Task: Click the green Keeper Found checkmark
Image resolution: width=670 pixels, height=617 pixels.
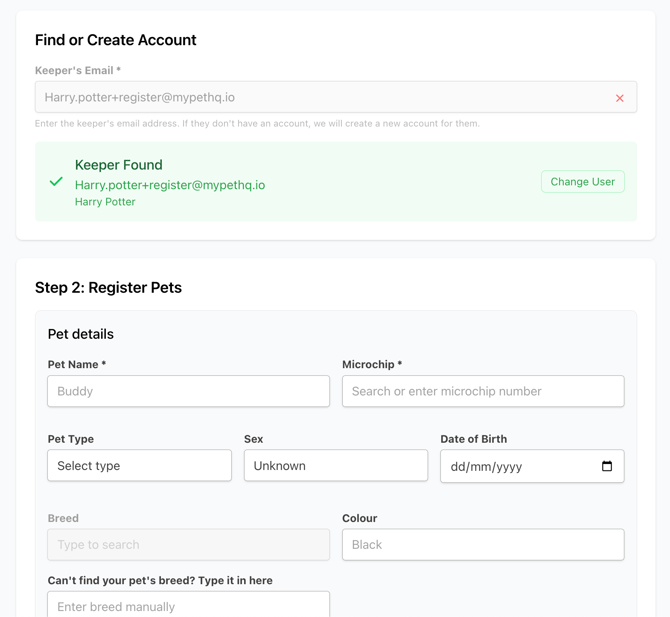Action: tap(56, 182)
